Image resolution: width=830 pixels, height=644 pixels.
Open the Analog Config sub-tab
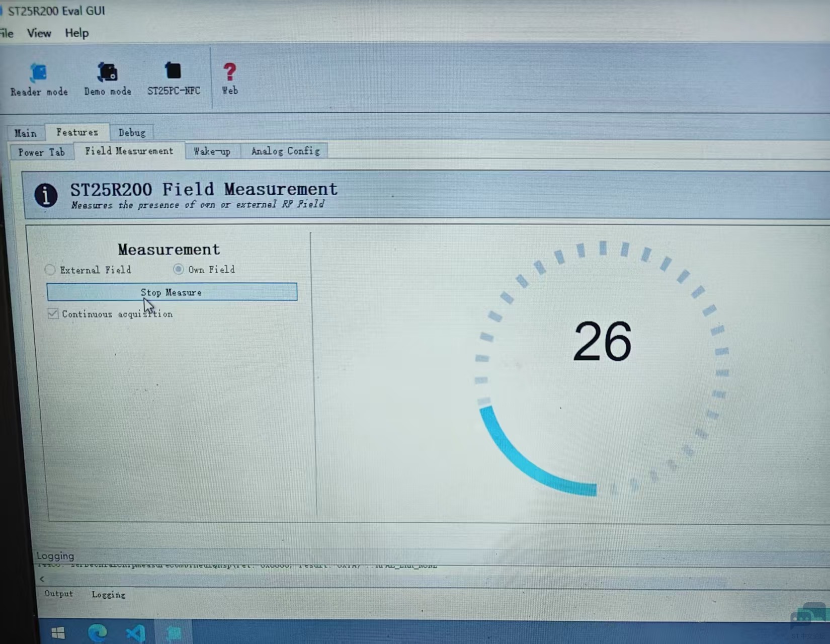[285, 151]
